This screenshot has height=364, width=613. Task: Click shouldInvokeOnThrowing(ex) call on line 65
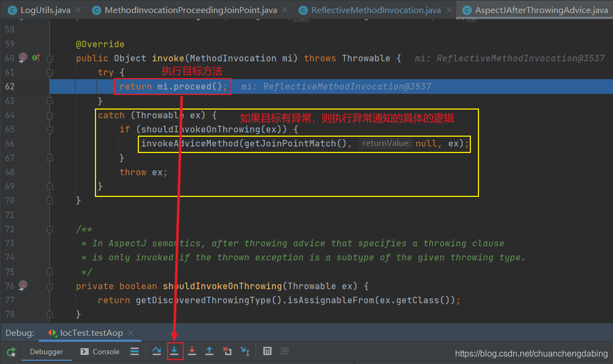point(214,130)
